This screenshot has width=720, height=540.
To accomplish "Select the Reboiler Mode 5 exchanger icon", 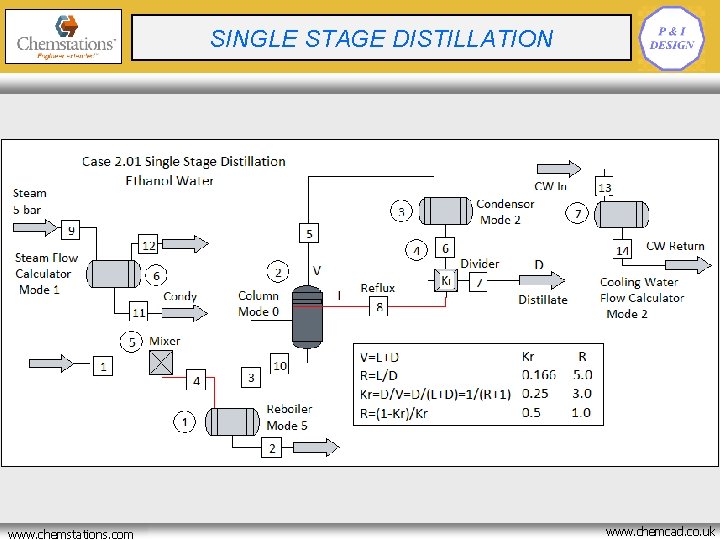I will point(232,422).
